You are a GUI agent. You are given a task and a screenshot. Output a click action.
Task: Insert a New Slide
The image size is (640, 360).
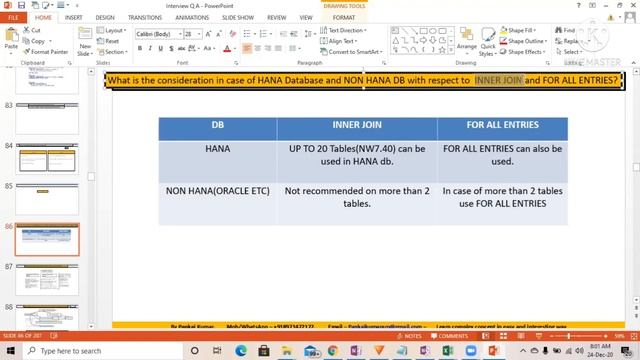85,41
